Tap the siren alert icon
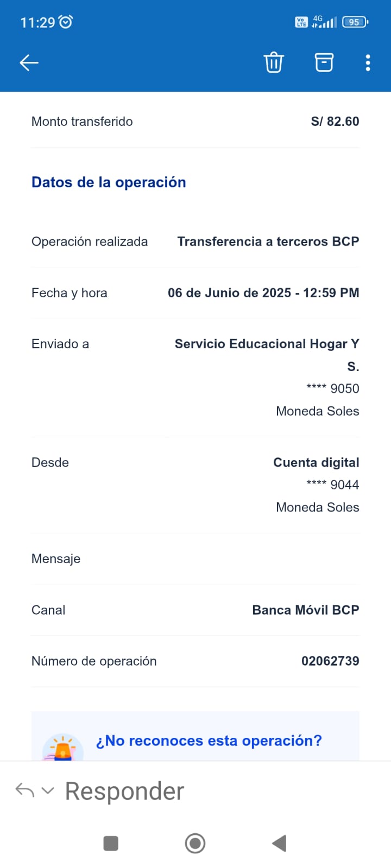The image size is (391, 868). click(x=63, y=749)
